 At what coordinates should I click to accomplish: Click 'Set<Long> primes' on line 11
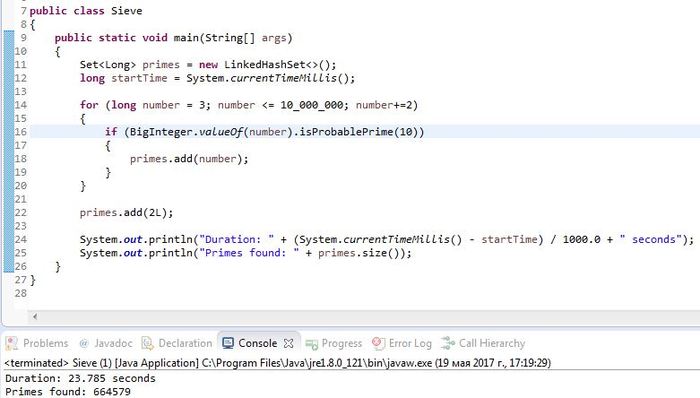(129, 65)
